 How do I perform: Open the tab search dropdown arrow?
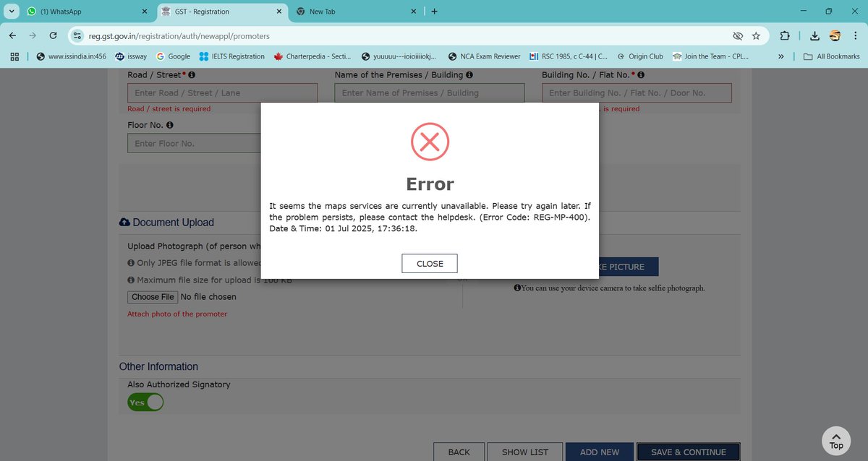[x=12, y=12]
